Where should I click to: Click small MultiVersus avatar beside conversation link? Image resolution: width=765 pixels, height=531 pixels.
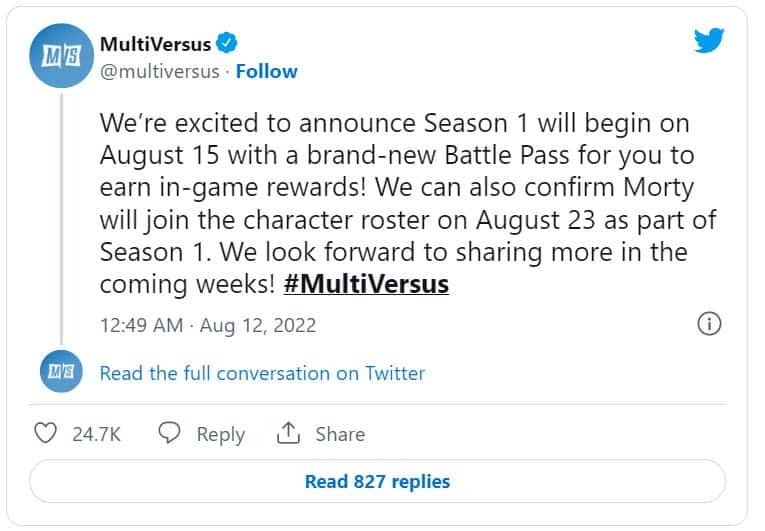point(61,371)
